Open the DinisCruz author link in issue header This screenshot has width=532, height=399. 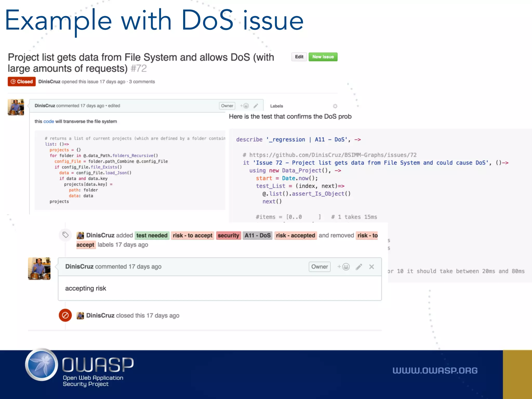click(49, 82)
